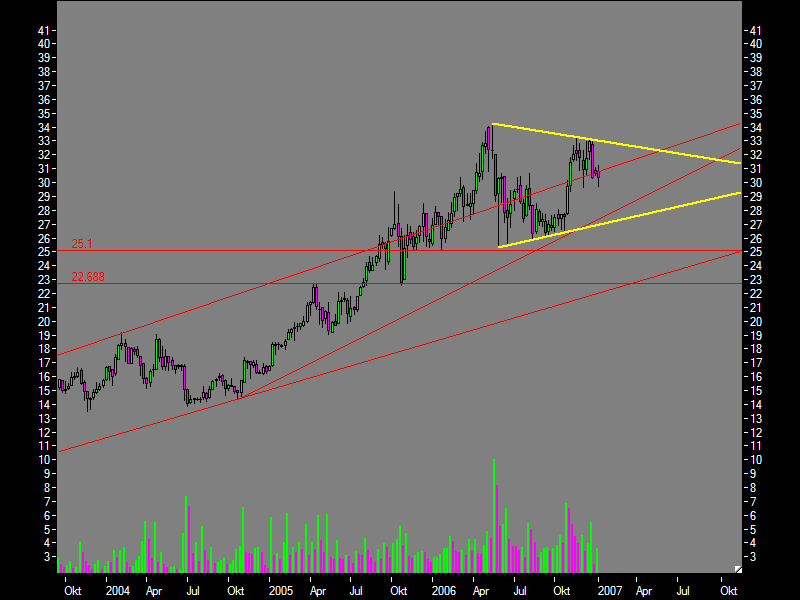This screenshot has width=800, height=600.
Task: Click the 2005 year label on the date axis
Action: 282,590
